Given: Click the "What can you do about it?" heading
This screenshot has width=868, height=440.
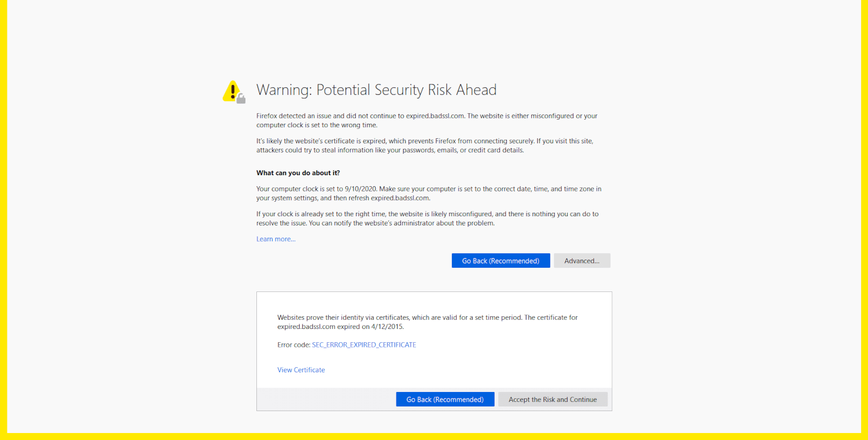Looking at the screenshot, I should 297,172.
